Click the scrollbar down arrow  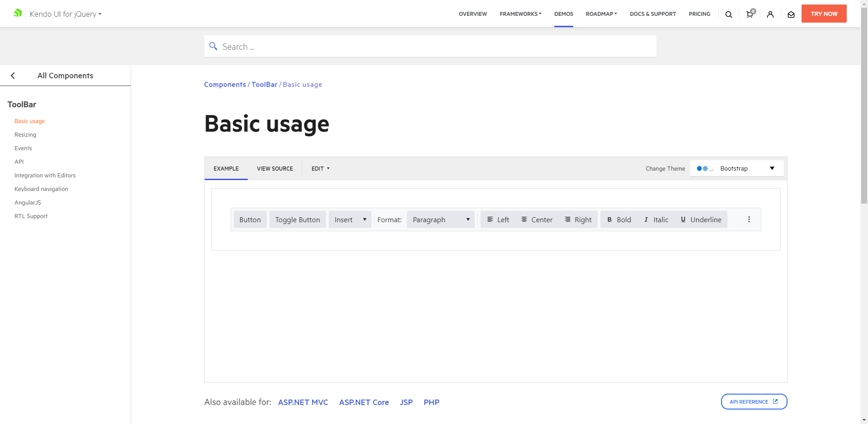pos(864,420)
